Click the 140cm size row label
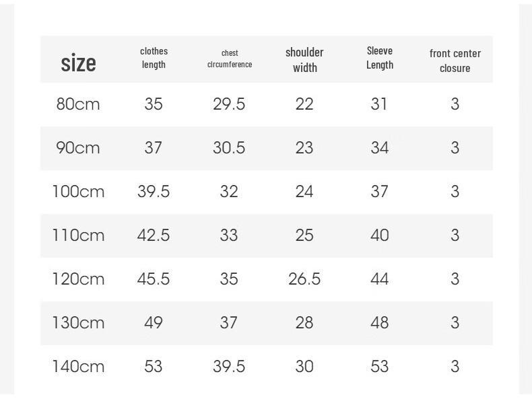This screenshot has height=399, width=532. 78,367
